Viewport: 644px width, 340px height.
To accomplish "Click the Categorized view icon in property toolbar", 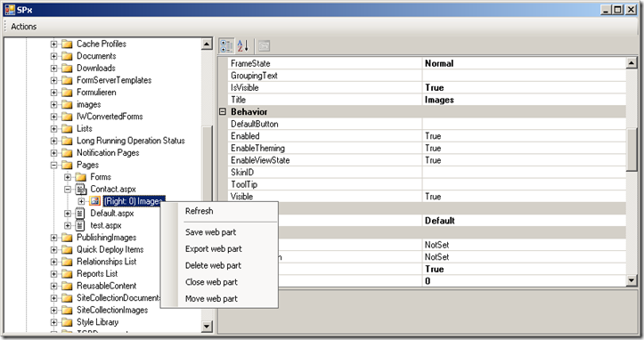I will click(226, 45).
